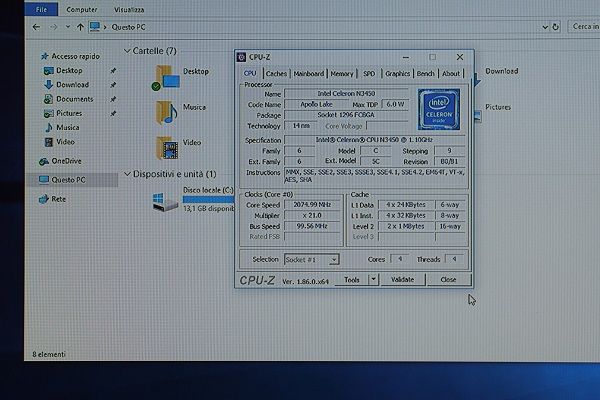
Task: Select the Musica folder icon
Action: click(167, 112)
